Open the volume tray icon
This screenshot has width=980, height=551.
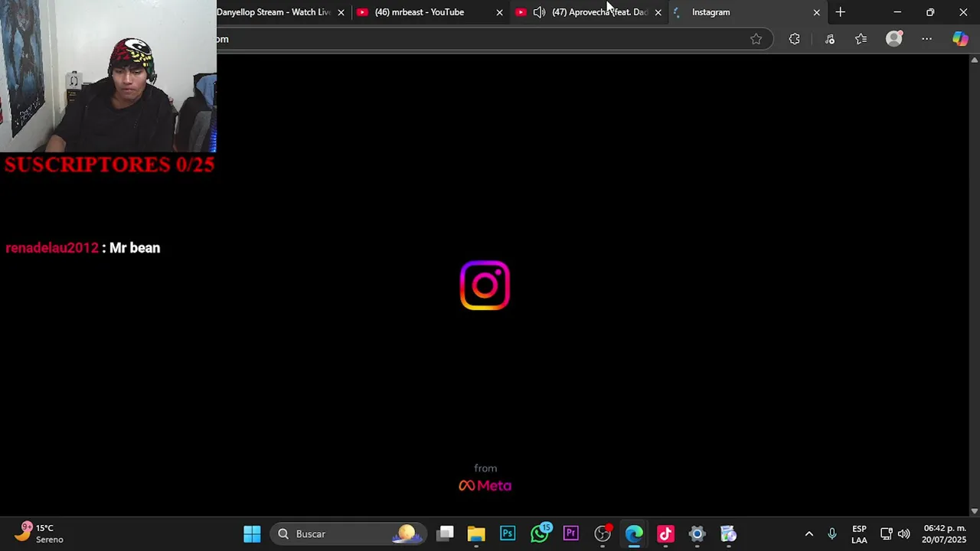click(x=904, y=533)
